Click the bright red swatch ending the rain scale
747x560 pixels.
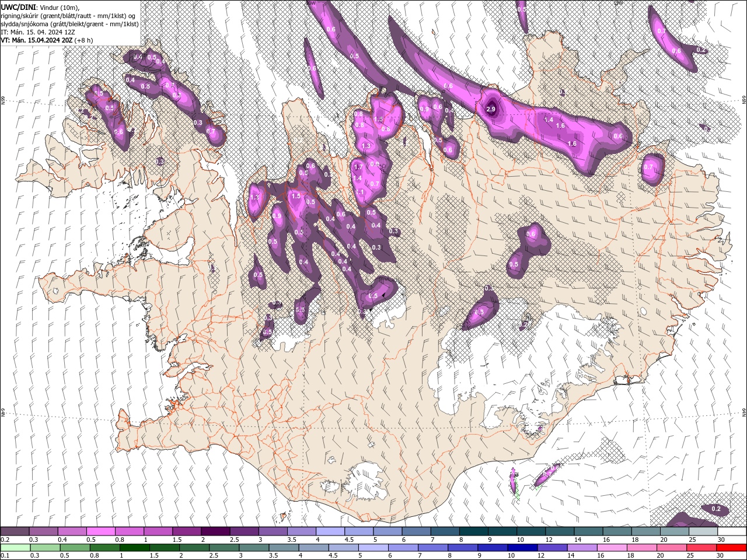[731, 548]
